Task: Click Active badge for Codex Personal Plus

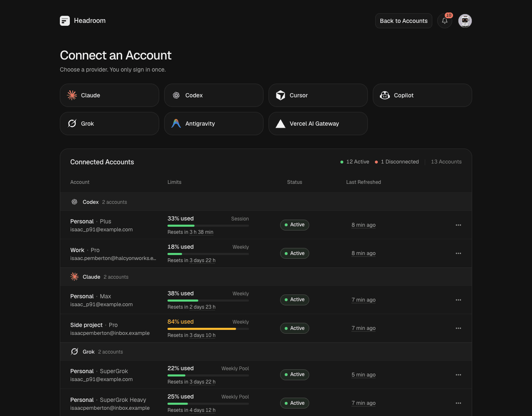Action: [x=295, y=225]
